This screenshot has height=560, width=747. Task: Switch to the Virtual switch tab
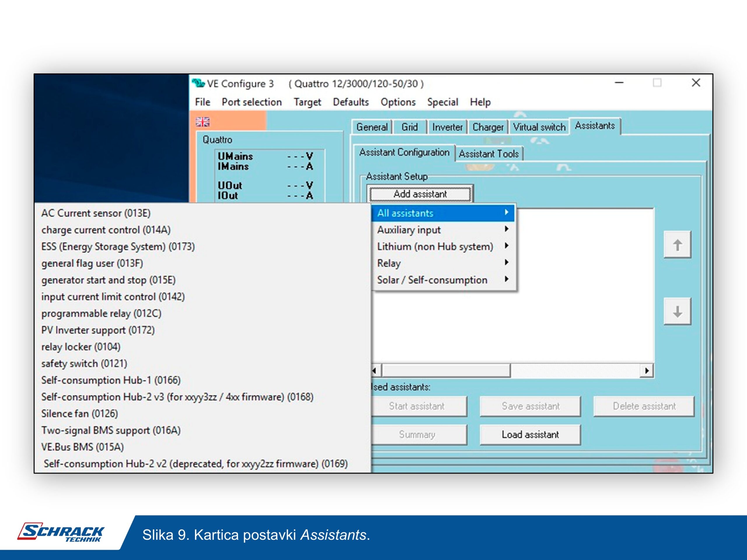(539, 127)
